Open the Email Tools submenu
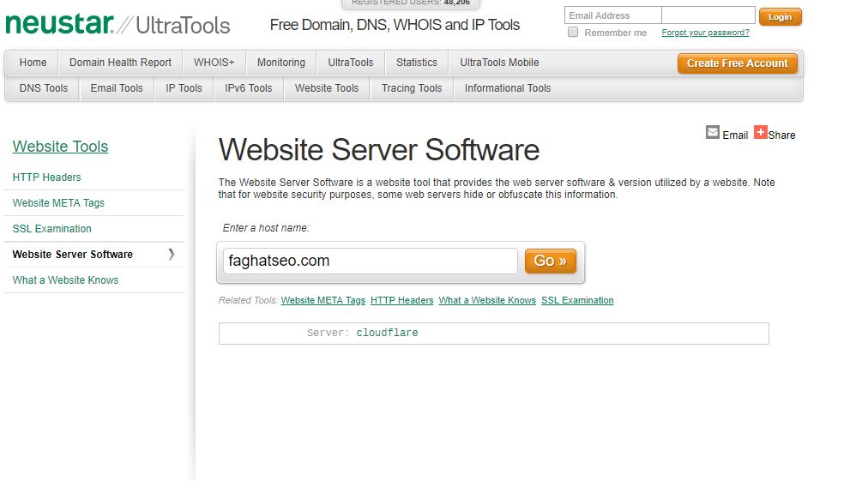Screen dimensions: 868x481 click(x=117, y=88)
